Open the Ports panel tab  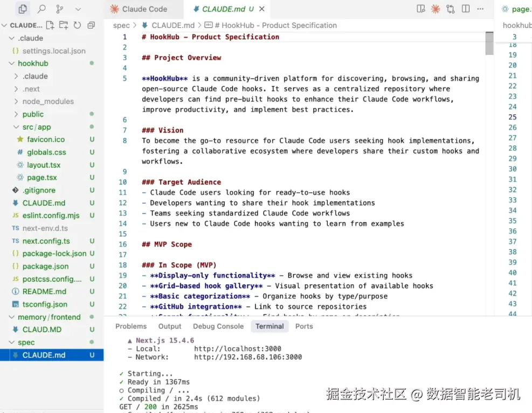(x=304, y=326)
